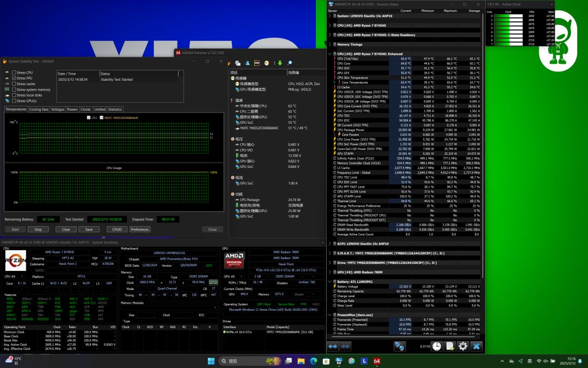
Task: Reset min/max values with clock icon
Action: [437, 346]
